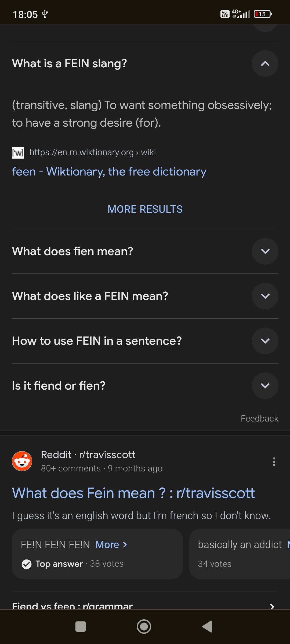The height and width of the screenshot is (644, 290).
Task: Tap the Top answer checkmark icon
Action: coord(26,564)
